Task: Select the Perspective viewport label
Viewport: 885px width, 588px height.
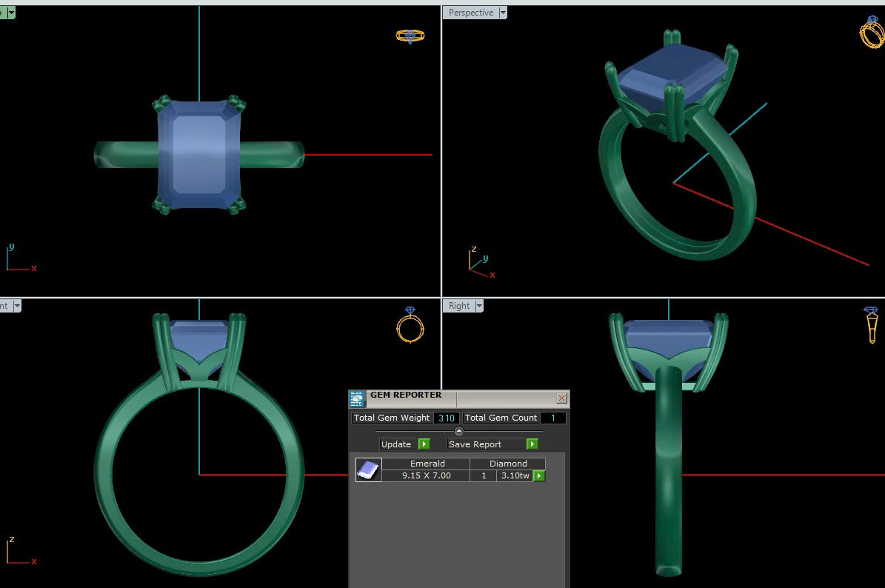Action: click(x=470, y=13)
